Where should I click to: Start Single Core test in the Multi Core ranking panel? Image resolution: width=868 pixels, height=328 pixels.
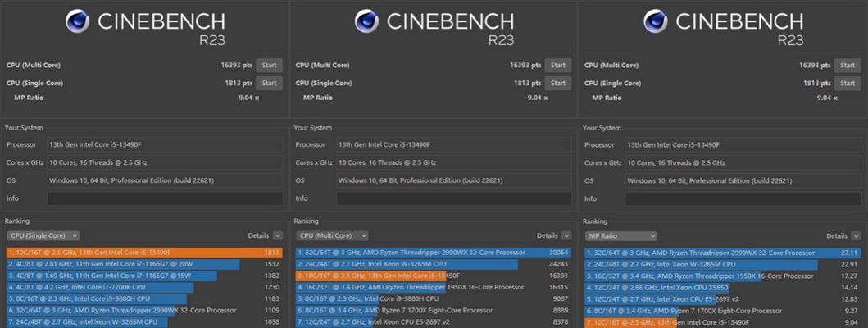[558, 83]
